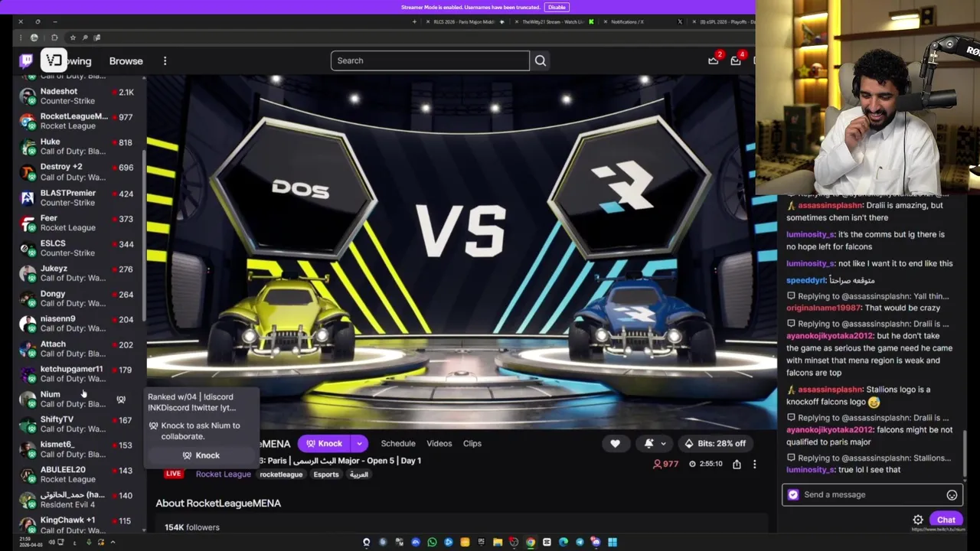Open the inbox icon with badge 4
980x551 pixels.
[x=736, y=60]
